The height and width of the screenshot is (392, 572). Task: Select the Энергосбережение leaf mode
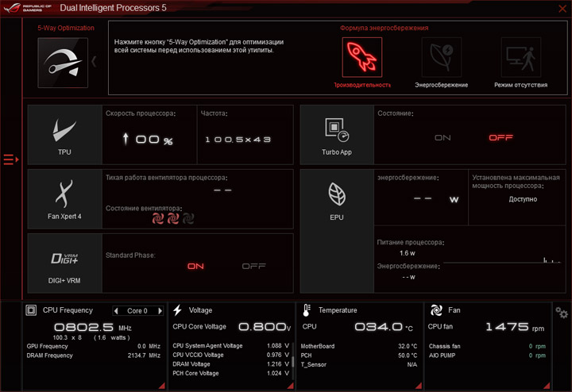[x=442, y=57]
